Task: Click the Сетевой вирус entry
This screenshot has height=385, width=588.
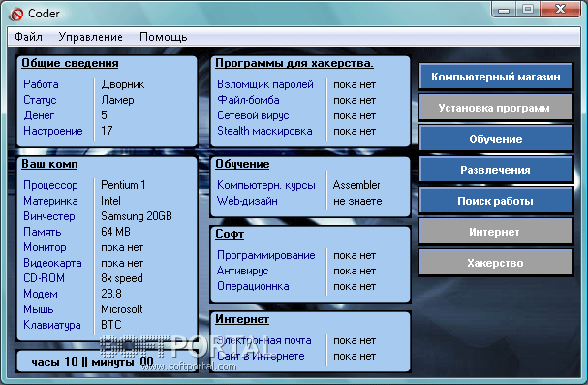Action: tap(253, 115)
